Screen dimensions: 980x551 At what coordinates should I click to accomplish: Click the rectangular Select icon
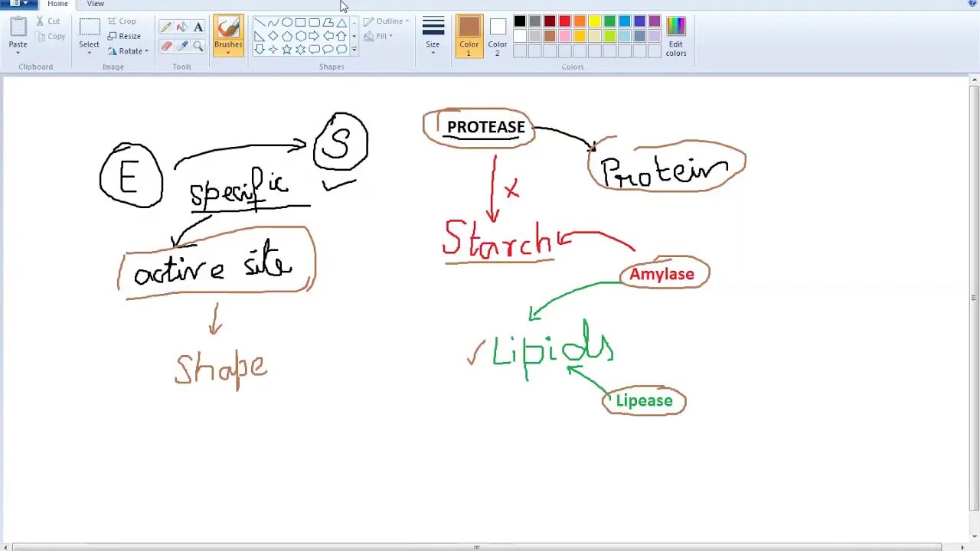[x=90, y=27]
